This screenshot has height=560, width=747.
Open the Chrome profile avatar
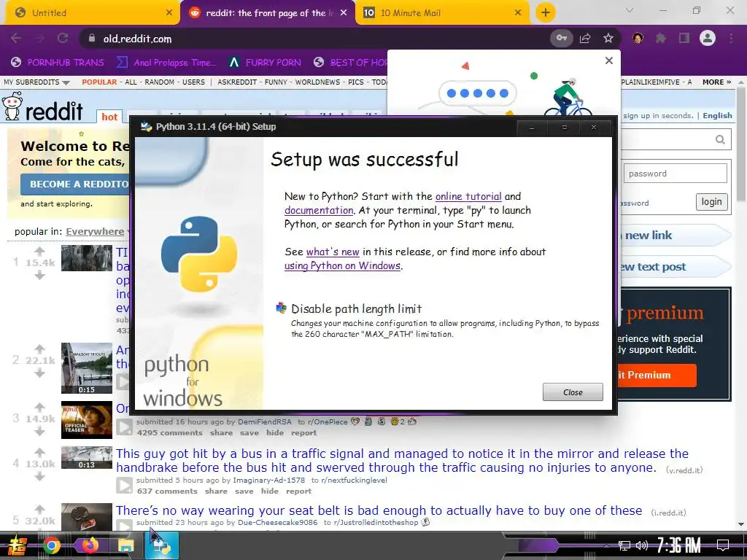coord(708,38)
